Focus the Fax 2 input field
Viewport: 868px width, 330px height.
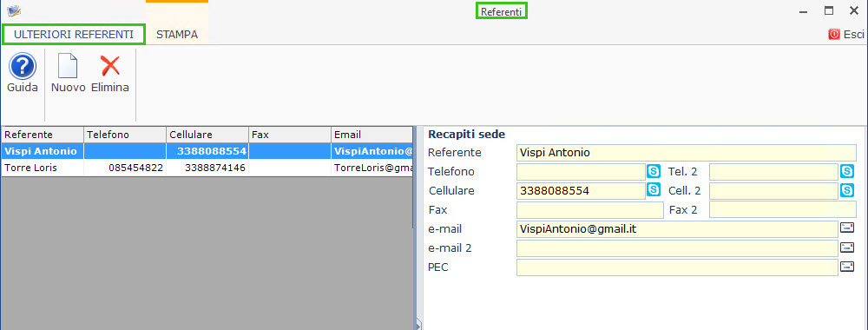click(783, 210)
